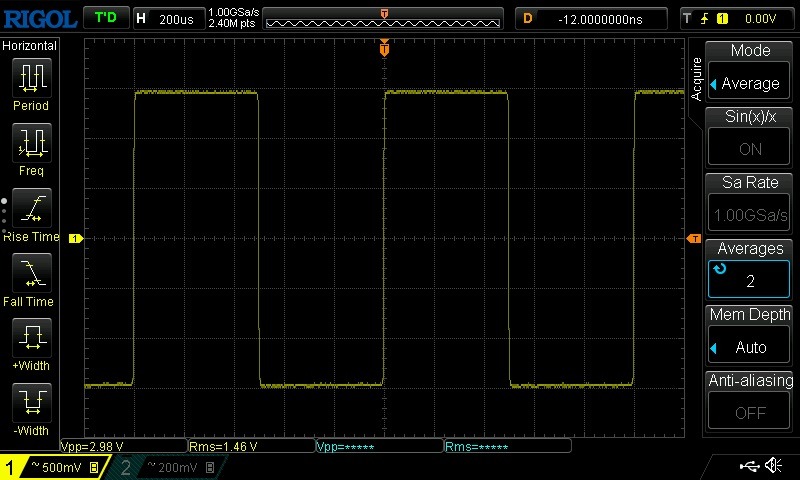Select the -Width measurement icon
The image size is (800, 480).
pos(32,402)
